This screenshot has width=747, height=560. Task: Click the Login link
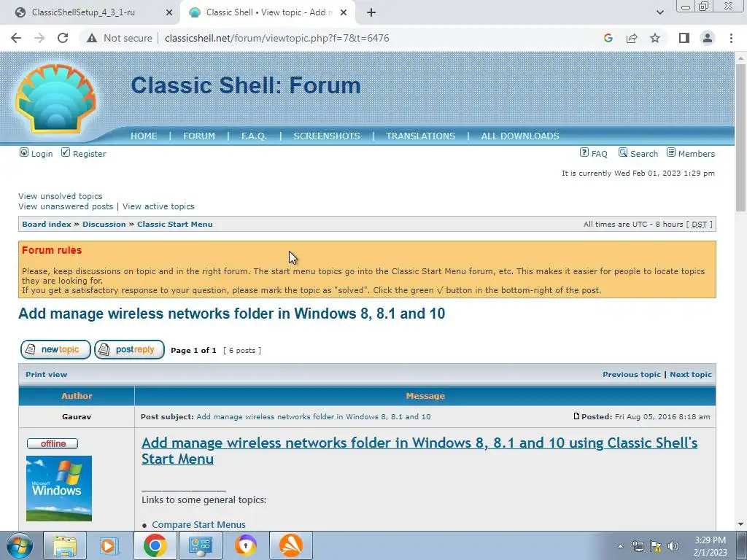pyautogui.click(x=42, y=154)
